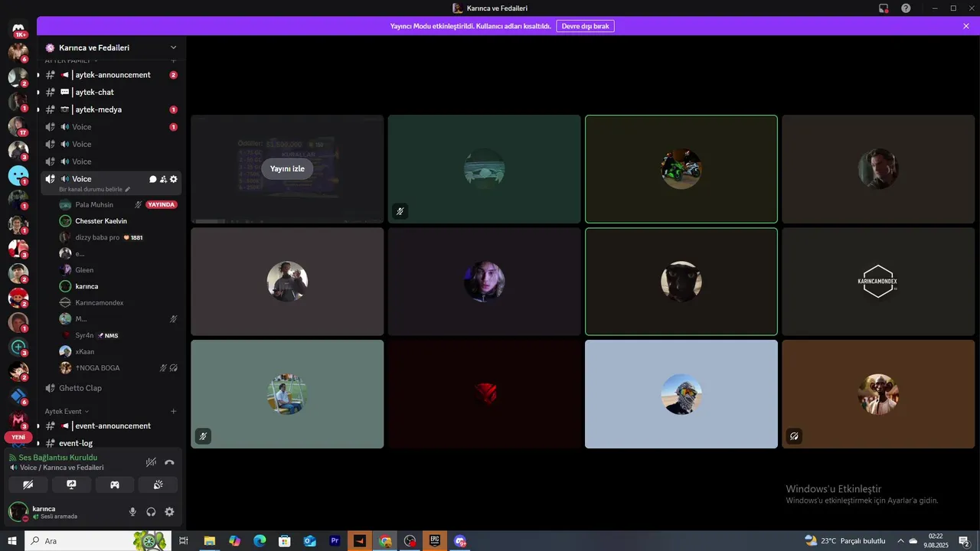This screenshot has height=551, width=980.
Task: Open Windows notification center icon
Action: tap(963, 541)
